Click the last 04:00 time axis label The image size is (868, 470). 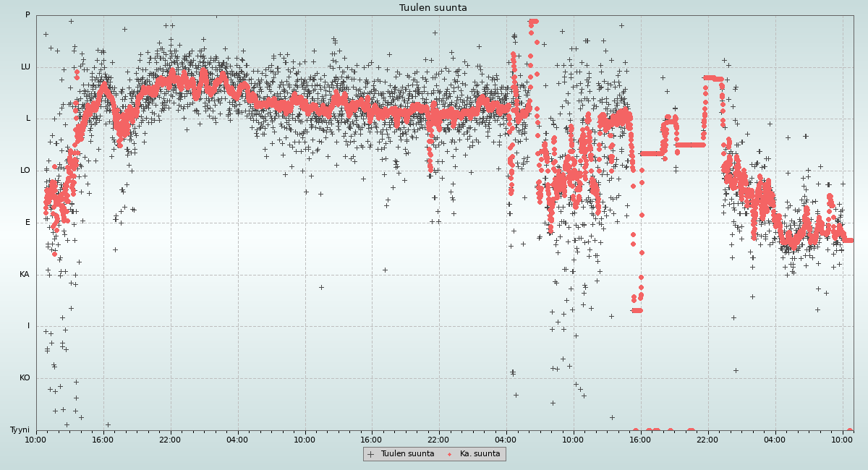click(x=775, y=439)
